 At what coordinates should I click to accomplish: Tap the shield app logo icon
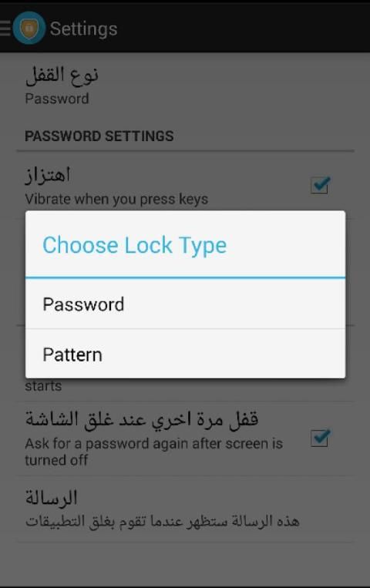click(29, 29)
